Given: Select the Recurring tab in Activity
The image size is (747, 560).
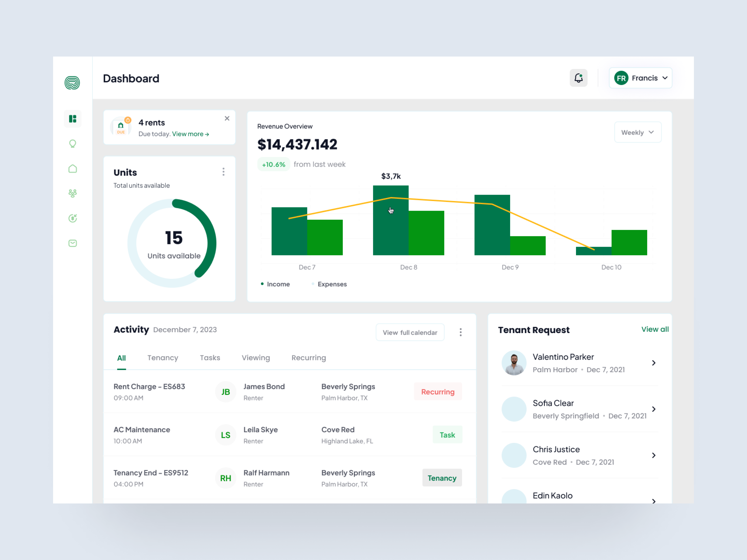Looking at the screenshot, I should (x=308, y=358).
